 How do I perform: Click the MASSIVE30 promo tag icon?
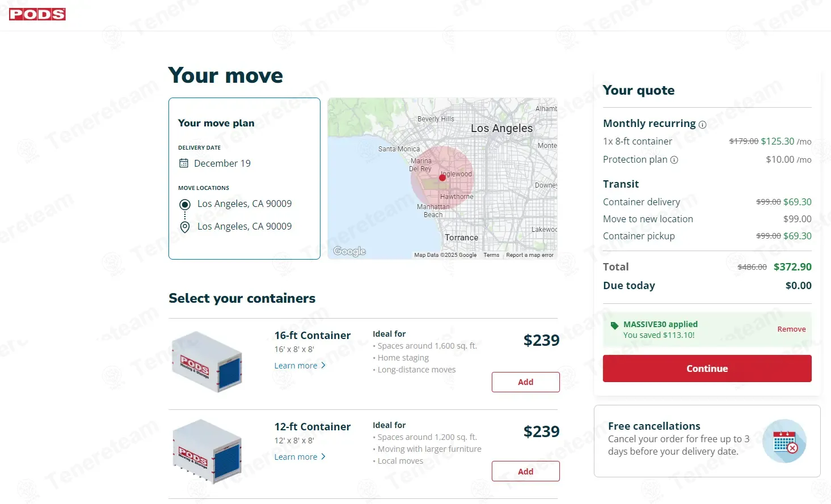614,325
